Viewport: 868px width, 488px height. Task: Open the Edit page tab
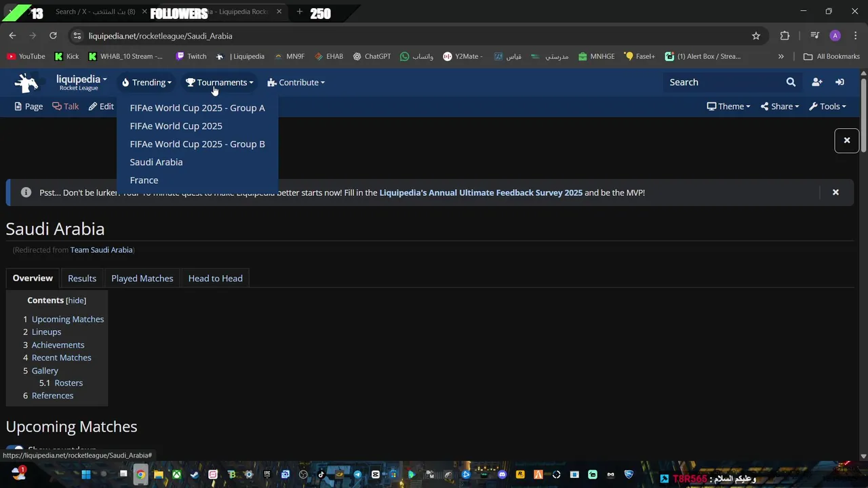point(101,106)
